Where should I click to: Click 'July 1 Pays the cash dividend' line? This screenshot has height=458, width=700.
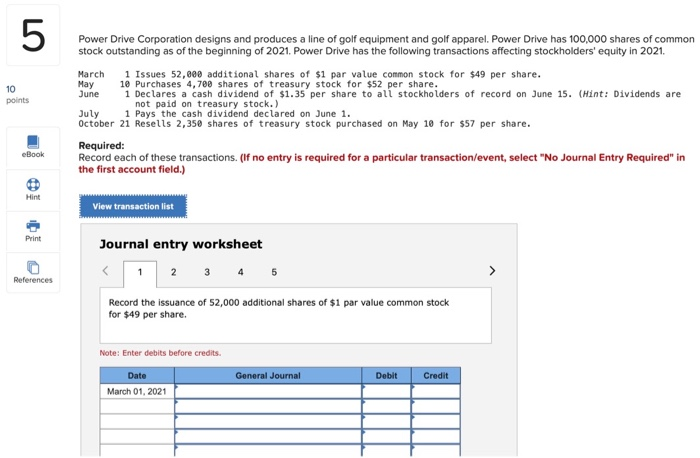214,114
